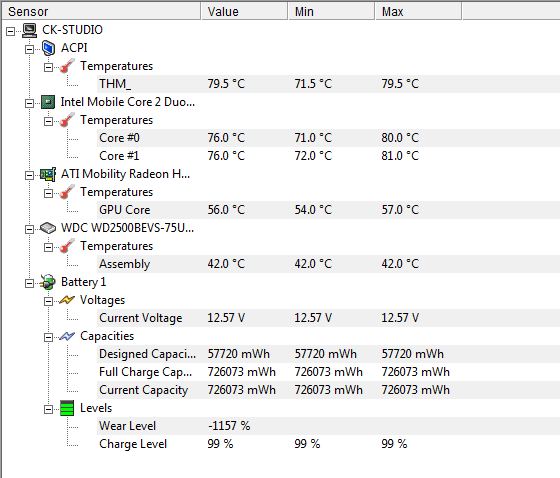This screenshot has width=560, height=478.
Task: Select the Charge Level row
Action: click(x=328, y=444)
